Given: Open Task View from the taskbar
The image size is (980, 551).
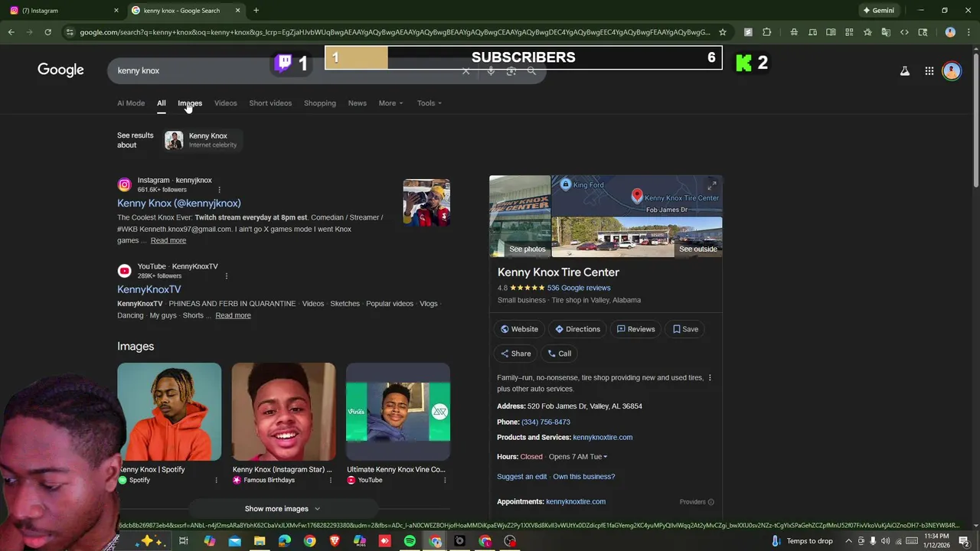Looking at the screenshot, I should pyautogui.click(x=184, y=541).
